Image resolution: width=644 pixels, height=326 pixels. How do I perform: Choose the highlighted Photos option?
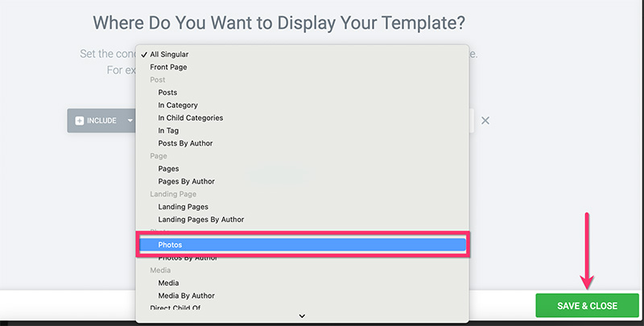point(303,245)
